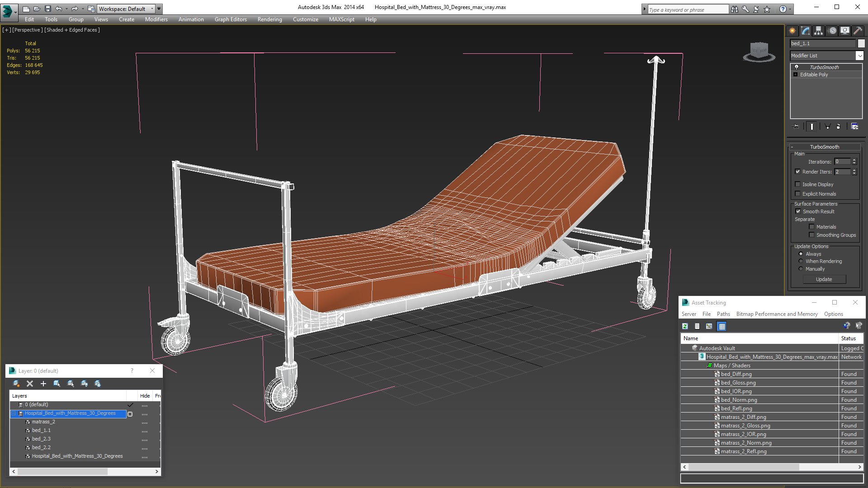Click the Redo arrow icon

tap(75, 9)
